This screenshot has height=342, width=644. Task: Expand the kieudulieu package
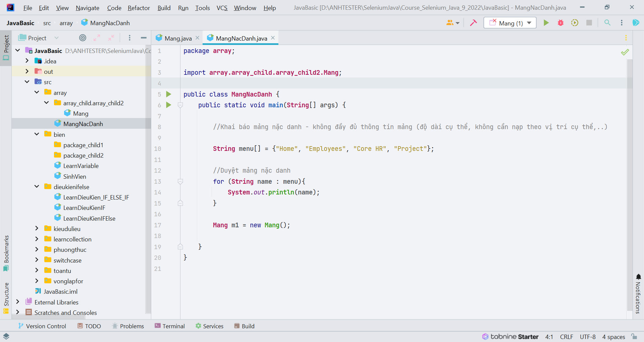37,228
